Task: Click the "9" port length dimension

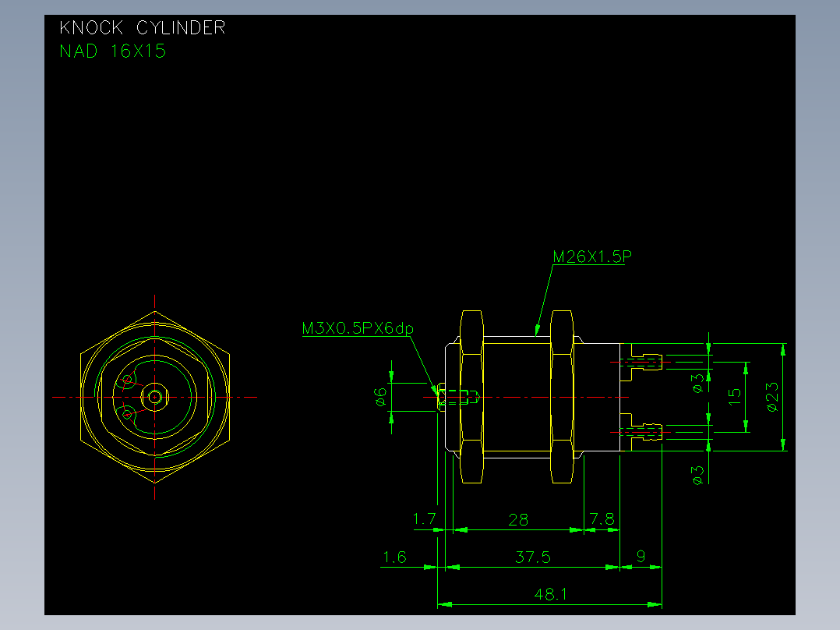Action: 641,557
